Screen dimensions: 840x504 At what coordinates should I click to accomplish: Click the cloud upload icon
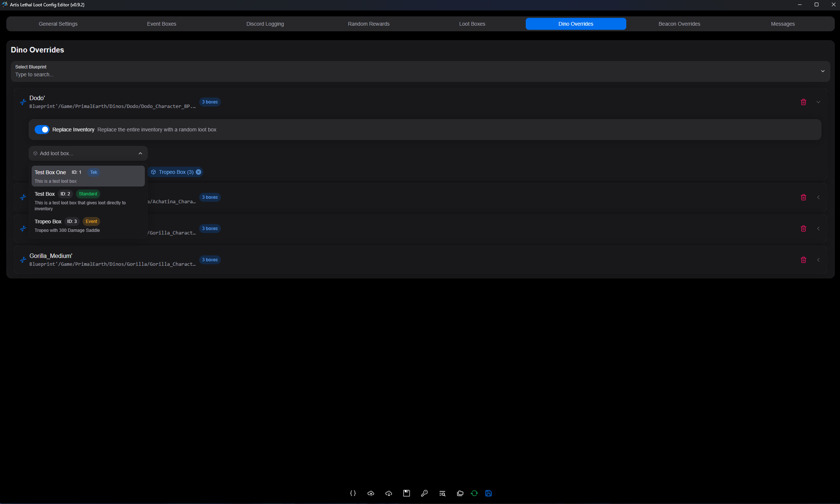coord(371,493)
